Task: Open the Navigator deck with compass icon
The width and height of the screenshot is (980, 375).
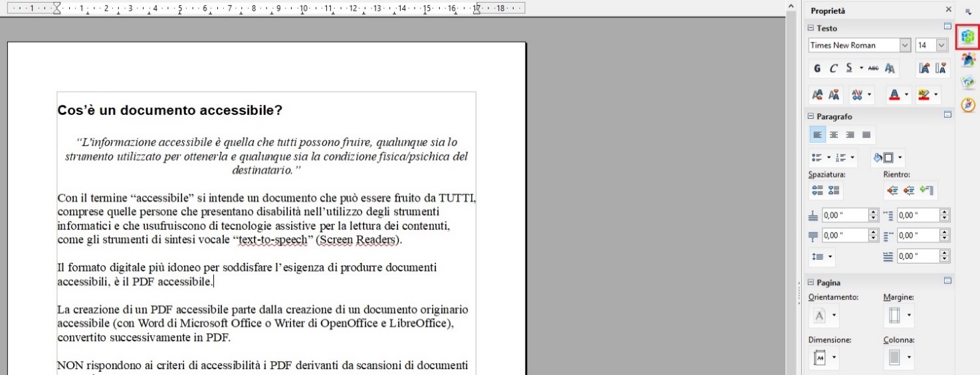Action: click(x=968, y=105)
